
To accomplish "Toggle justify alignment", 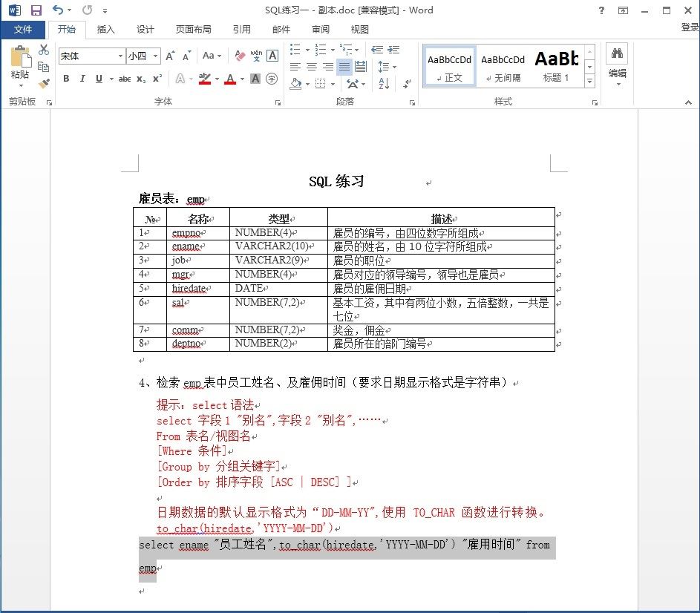I will (344, 67).
